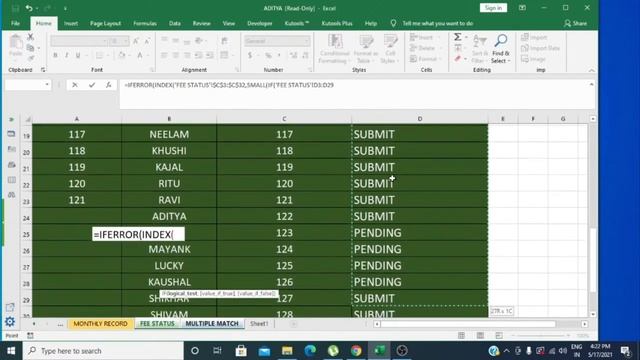Open the MONTHLY RECORD sheet tab
This screenshot has width=640, height=360.
pyautogui.click(x=100, y=324)
